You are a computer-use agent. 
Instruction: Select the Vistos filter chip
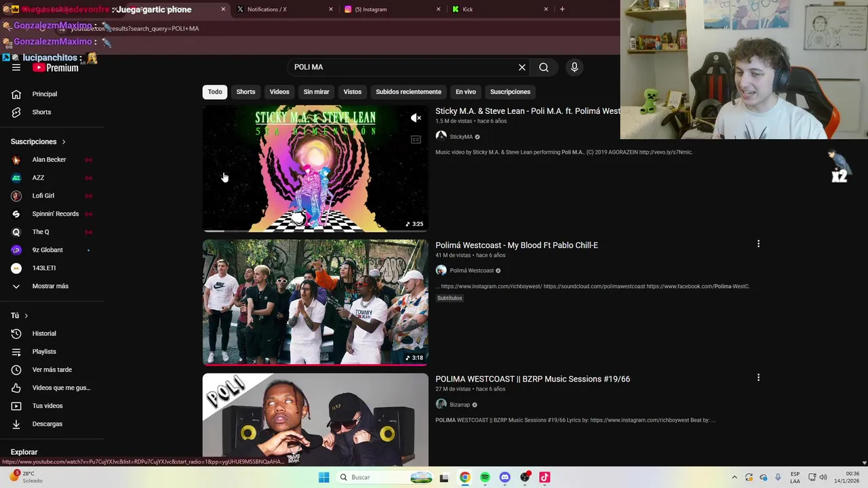(353, 91)
